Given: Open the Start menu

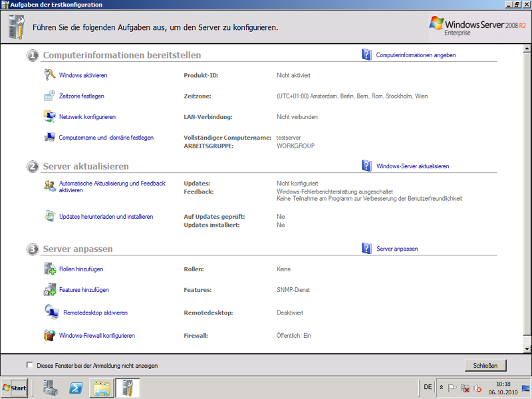Looking at the screenshot, I should coord(14,388).
